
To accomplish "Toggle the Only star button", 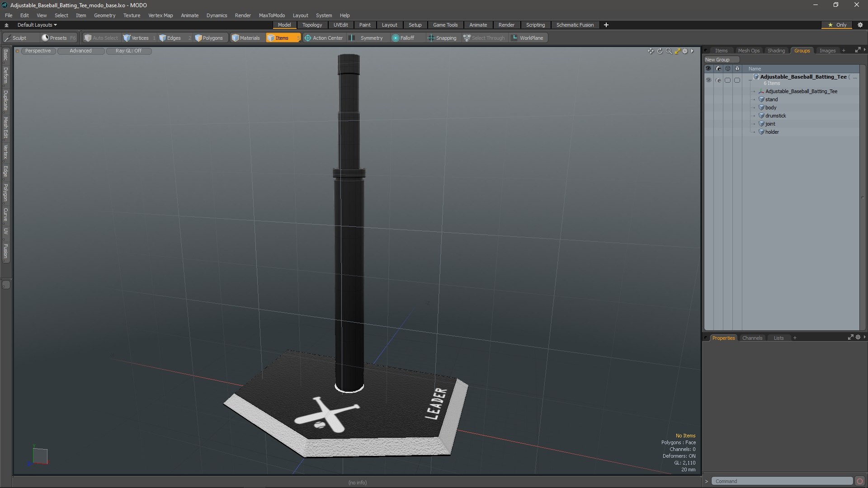I will pos(837,25).
